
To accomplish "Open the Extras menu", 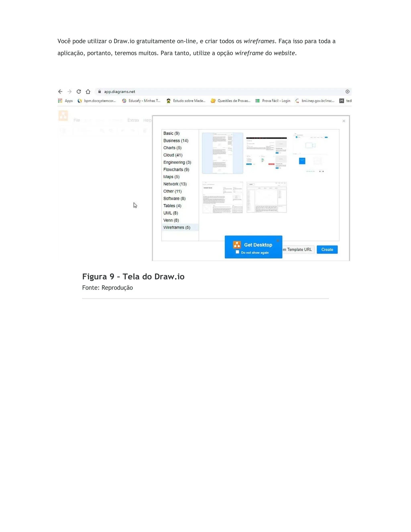I will (x=133, y=120).
